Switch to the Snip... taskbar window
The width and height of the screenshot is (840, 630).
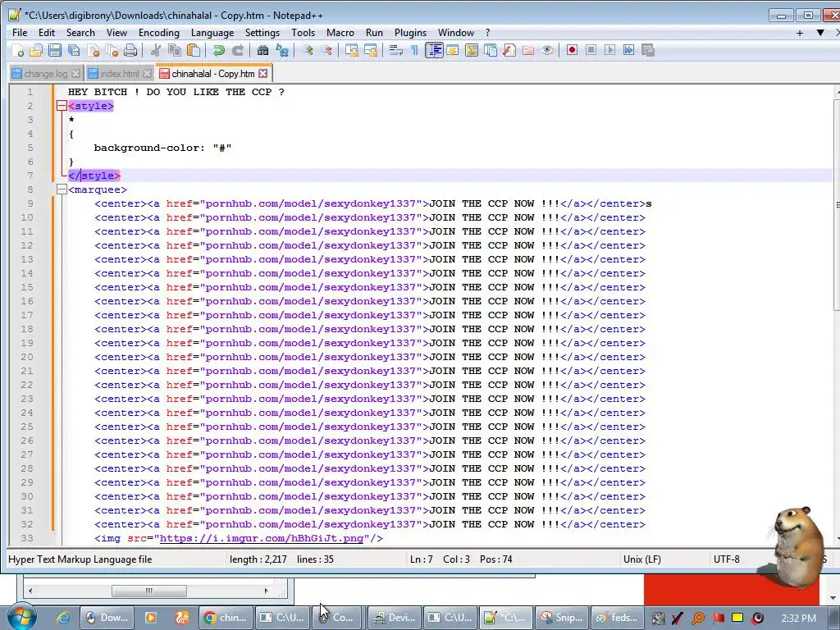click(561, 618)
